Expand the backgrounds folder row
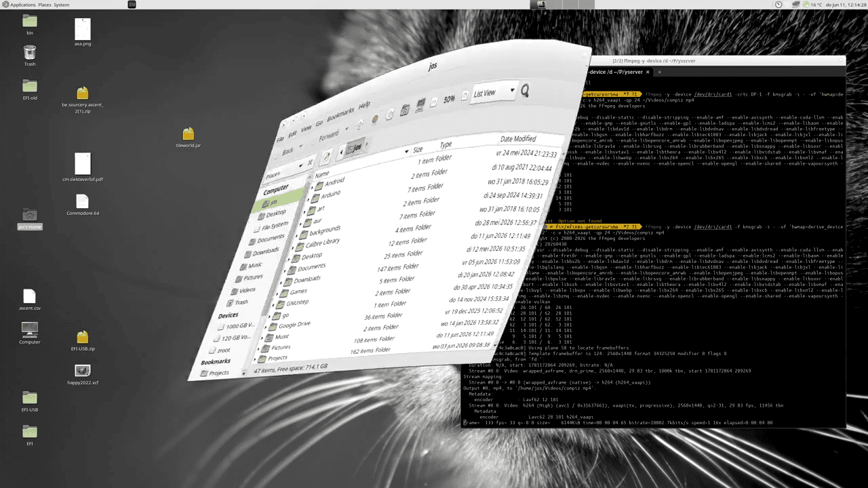 [x=296, y=236]
